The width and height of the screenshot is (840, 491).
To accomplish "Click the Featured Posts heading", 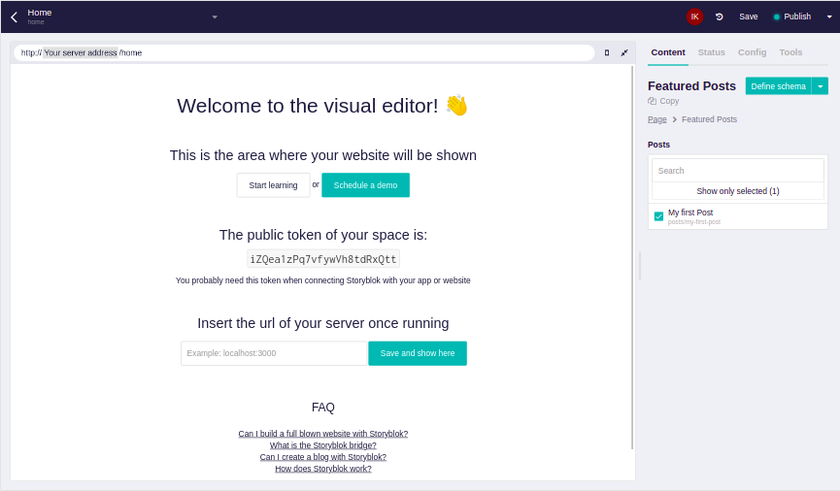I will click(692, 86).
